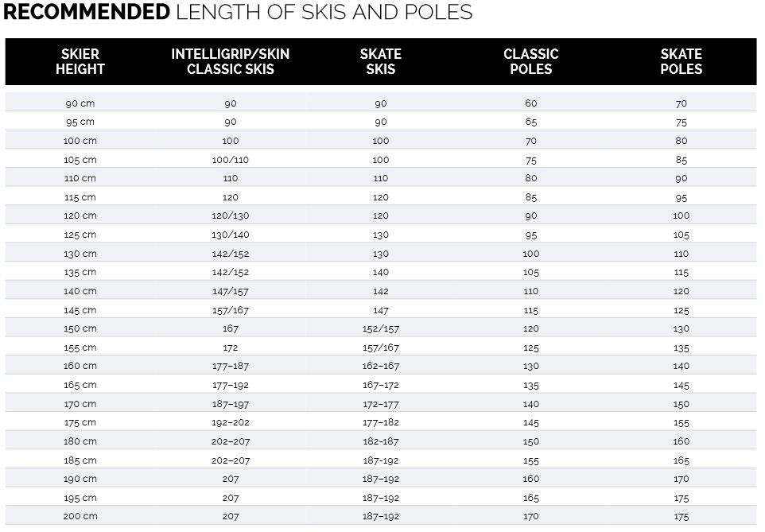Click the Classic Poles column header
The image size is (765, 532).
(x=530, y=61)
